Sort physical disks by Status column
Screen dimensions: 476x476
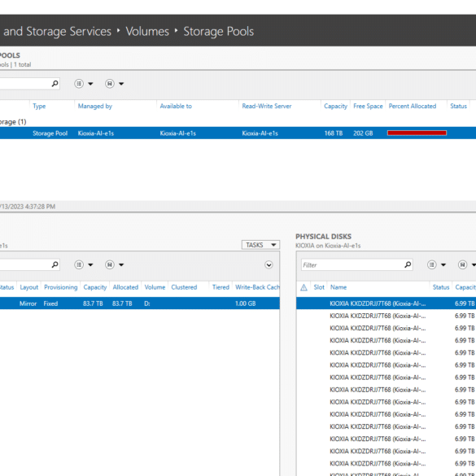(441, 287)
